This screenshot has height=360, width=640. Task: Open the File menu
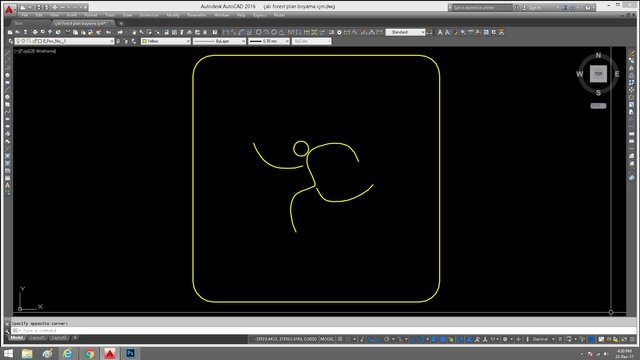coord(24,15)
